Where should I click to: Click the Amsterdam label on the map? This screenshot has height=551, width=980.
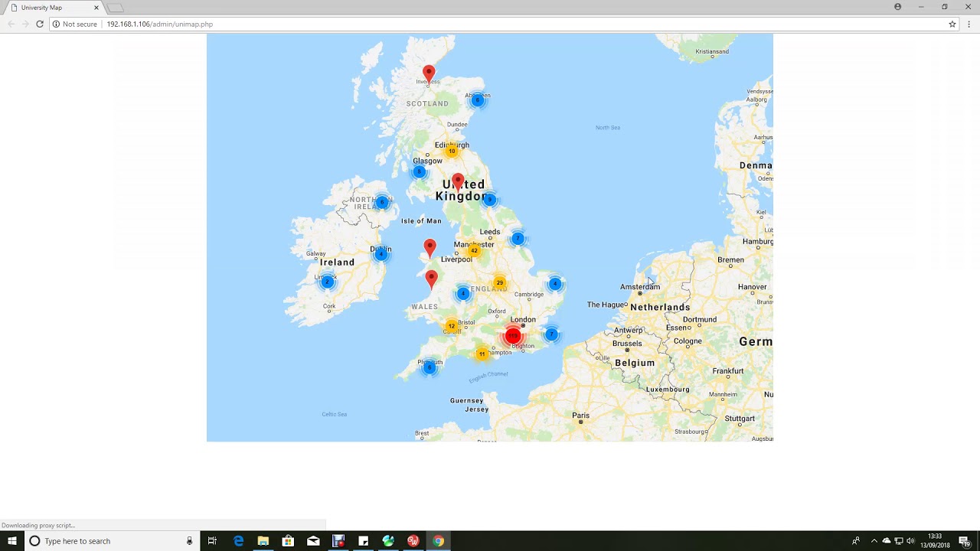(640, 287)
